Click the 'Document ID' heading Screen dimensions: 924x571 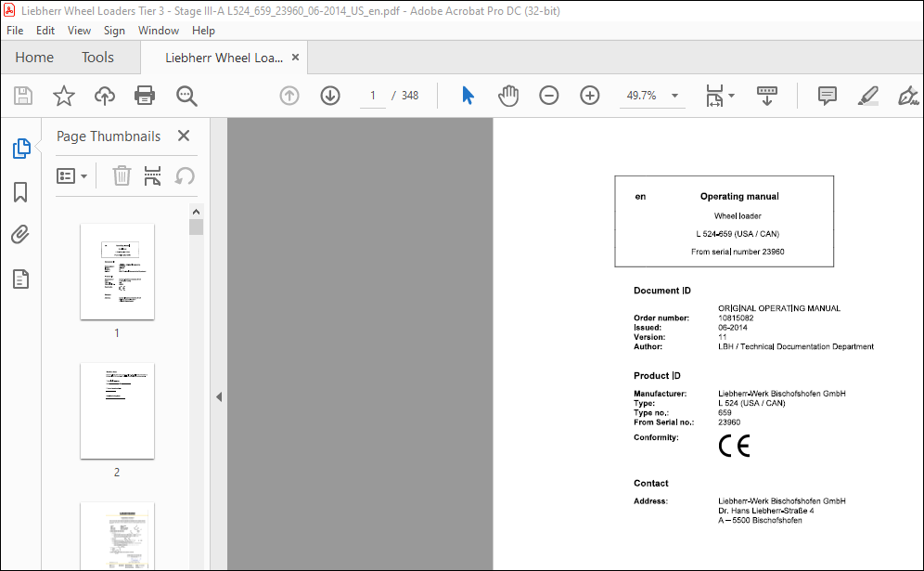pos(661,291)
